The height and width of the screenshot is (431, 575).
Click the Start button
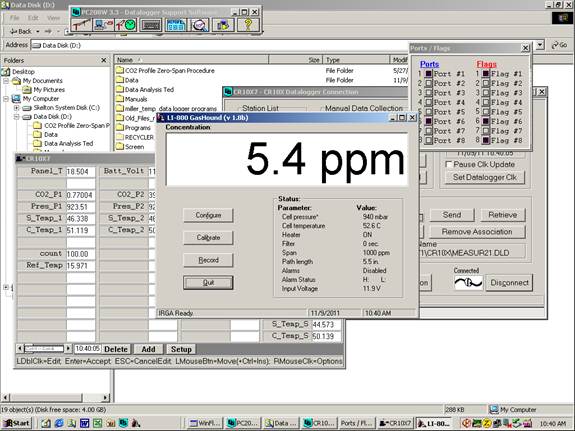click(x=17, y=423)
